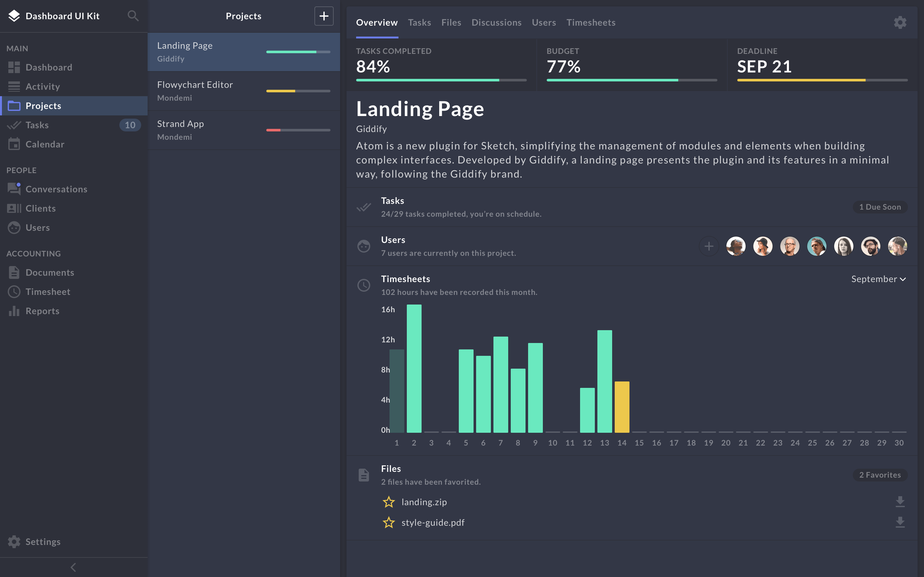Create a new project with the plus button
The height and width of the screenshot is (577, 924).
coord(323,16)
